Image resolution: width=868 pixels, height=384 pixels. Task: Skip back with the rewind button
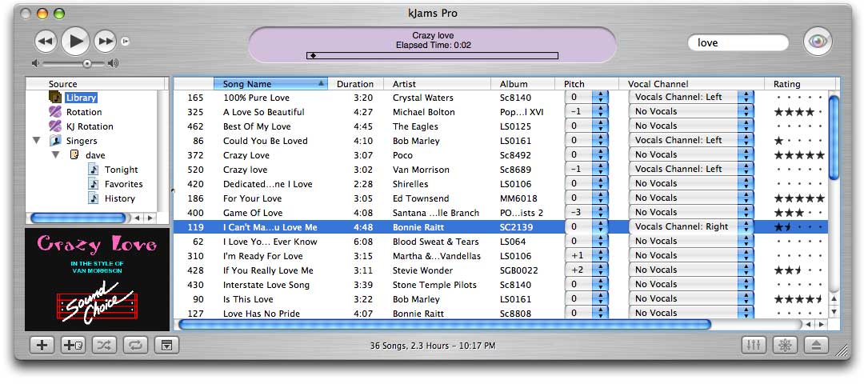tap(46, 42)
